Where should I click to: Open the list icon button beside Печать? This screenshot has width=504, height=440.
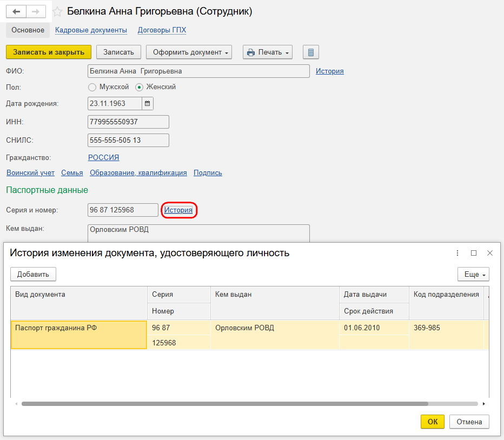coord(310,52)
